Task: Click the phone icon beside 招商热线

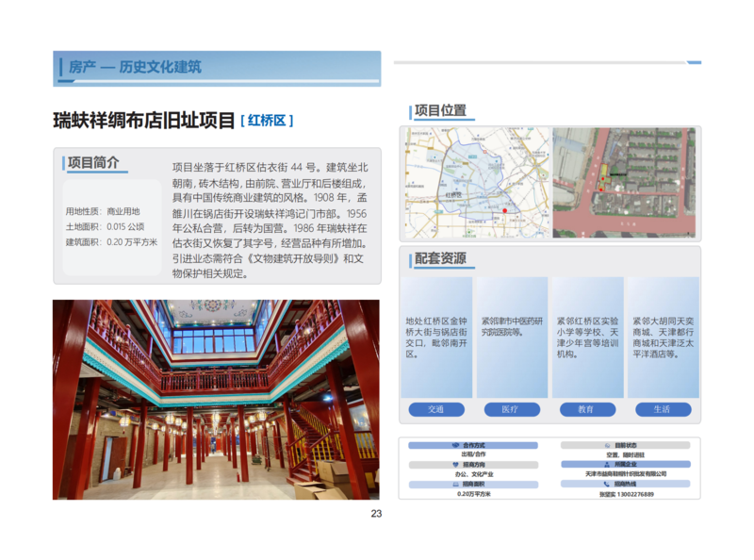Action: click(x=607, y=484)
